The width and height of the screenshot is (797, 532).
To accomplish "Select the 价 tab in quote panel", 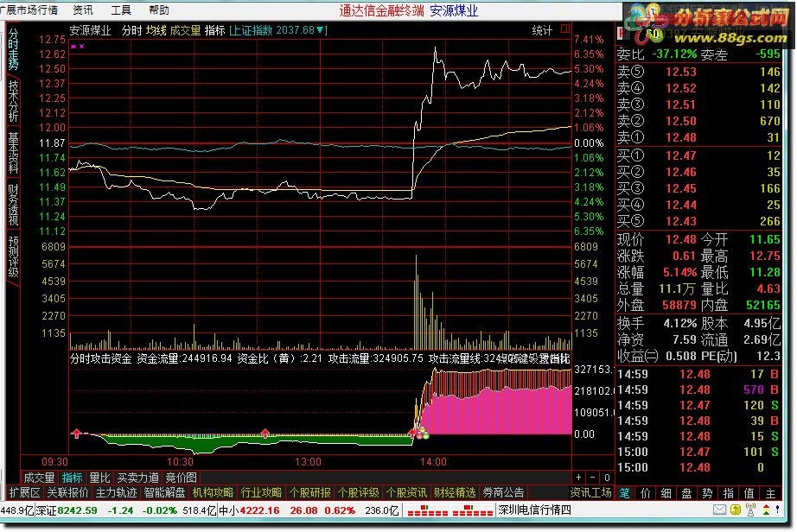I will (x=646, y=493).
